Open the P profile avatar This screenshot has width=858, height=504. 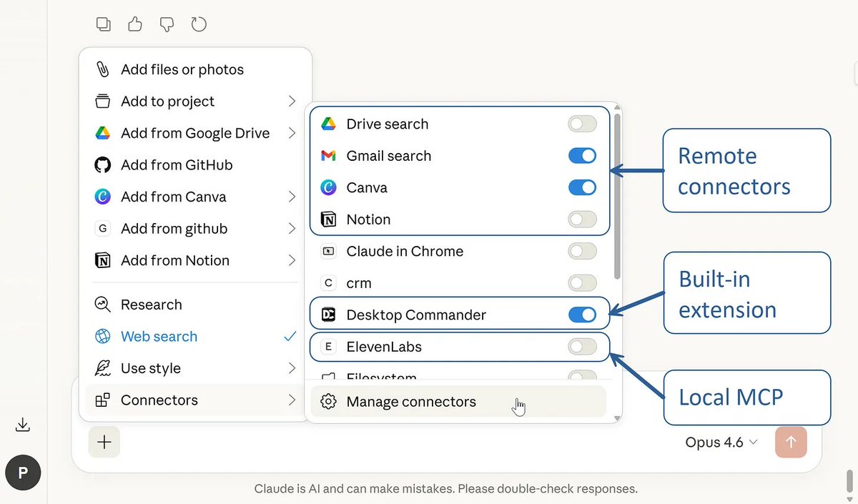(x=23, y=473)
